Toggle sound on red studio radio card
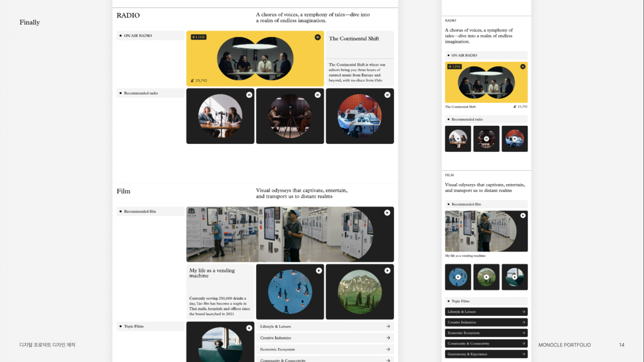 click(387, 95)
